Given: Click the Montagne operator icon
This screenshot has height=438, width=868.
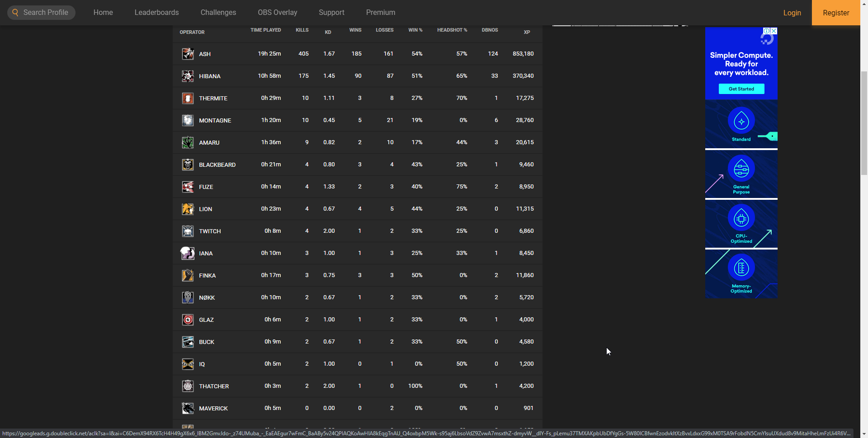Looking at the screenshot, I should pos(188,120).
